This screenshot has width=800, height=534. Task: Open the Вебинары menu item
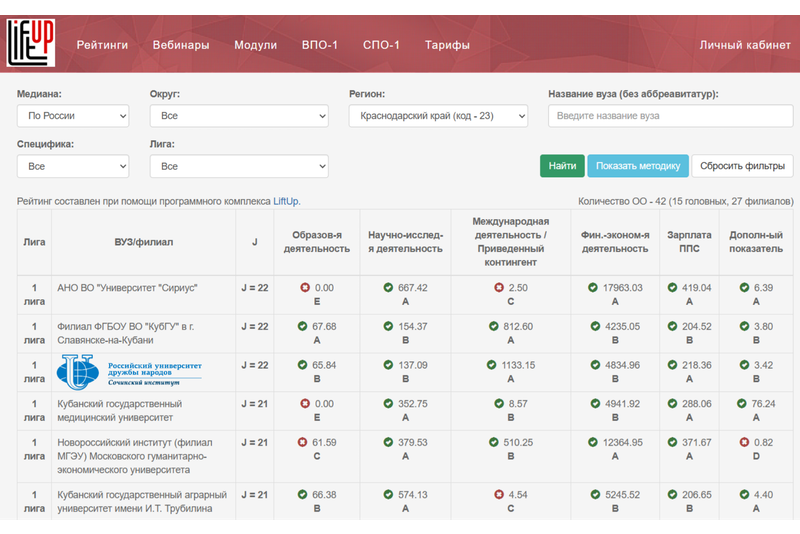pos(181,45)
